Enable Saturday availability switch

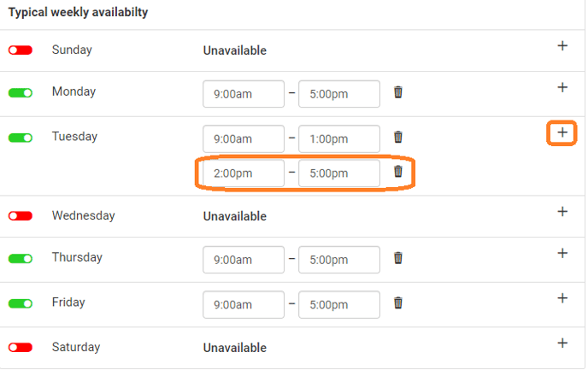[x=21, y=348]
